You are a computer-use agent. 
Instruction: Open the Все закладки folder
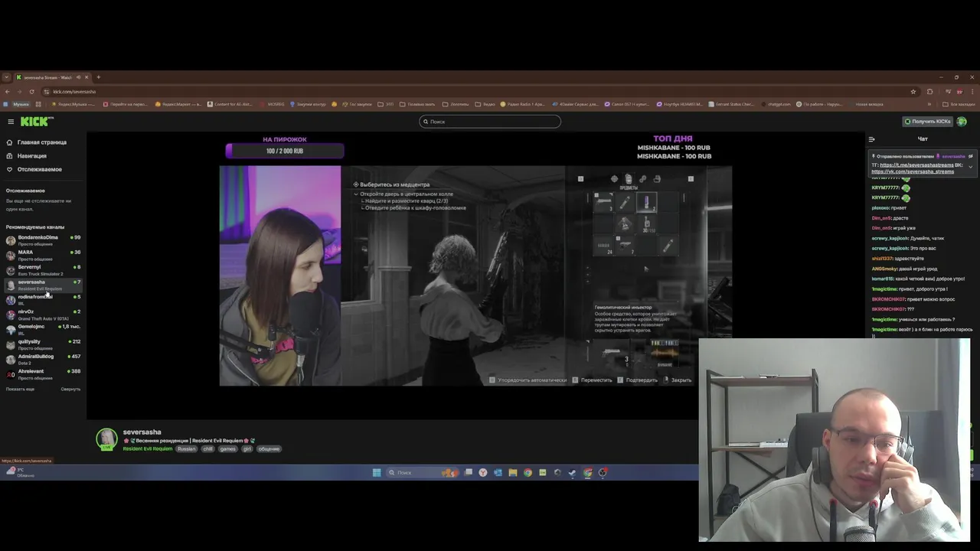[959, 104]
